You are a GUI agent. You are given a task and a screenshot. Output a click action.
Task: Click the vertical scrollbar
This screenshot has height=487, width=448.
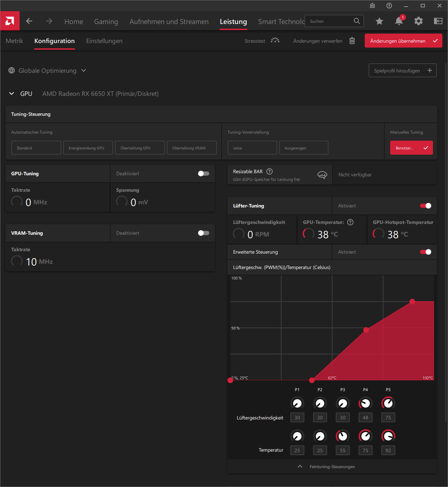point(446,242)
